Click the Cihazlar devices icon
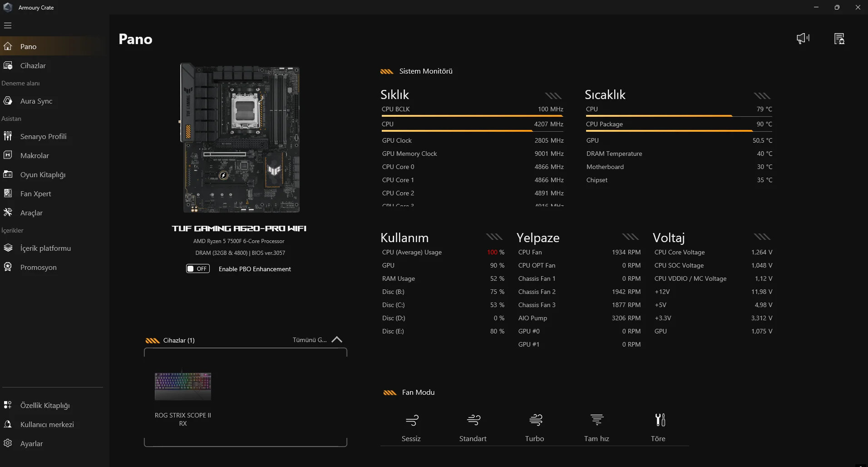Viewport: 868px width, 467px height. pos(8,65)
